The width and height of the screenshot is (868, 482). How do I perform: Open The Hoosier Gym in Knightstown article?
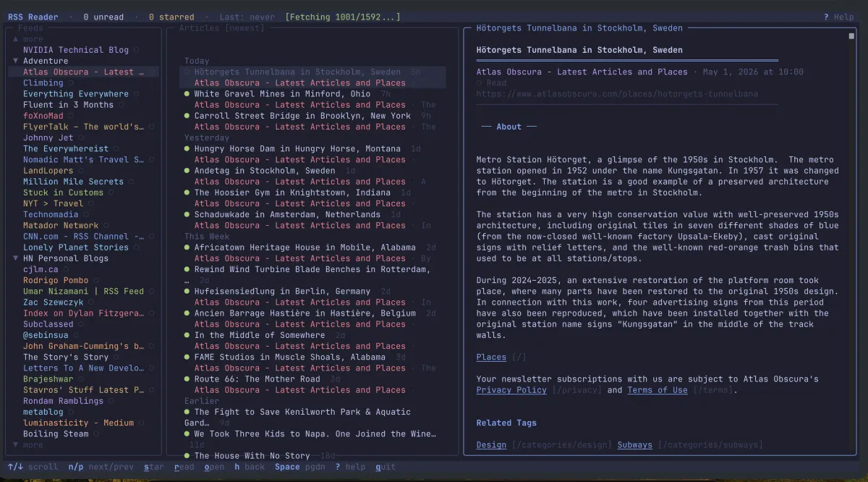(x=292, y=193)
